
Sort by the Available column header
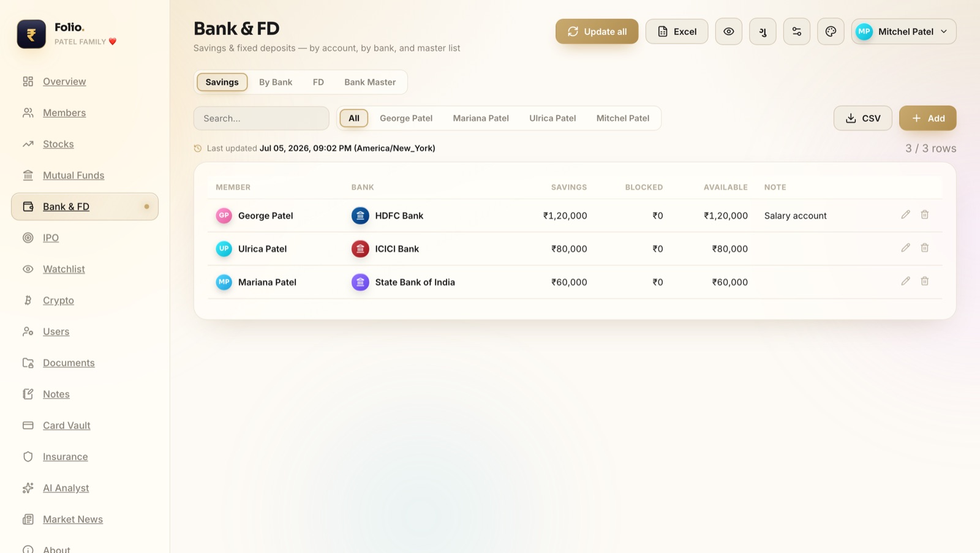click(726, 187)
